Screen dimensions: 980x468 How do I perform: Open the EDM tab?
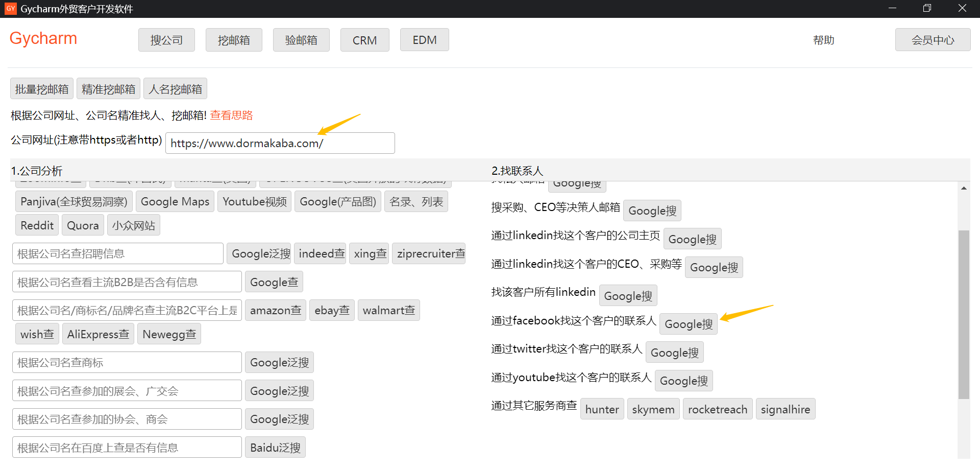click(x=425, y=40)
